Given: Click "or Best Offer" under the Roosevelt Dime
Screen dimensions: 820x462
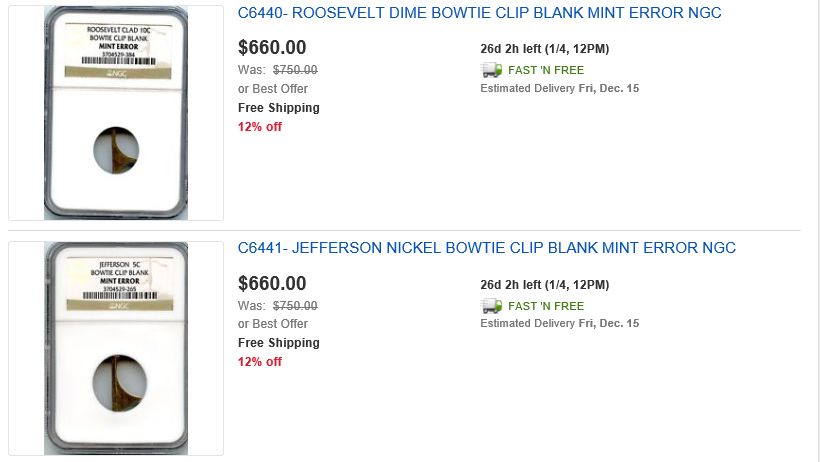Looking at the screenshot, I should coord(273,89).
